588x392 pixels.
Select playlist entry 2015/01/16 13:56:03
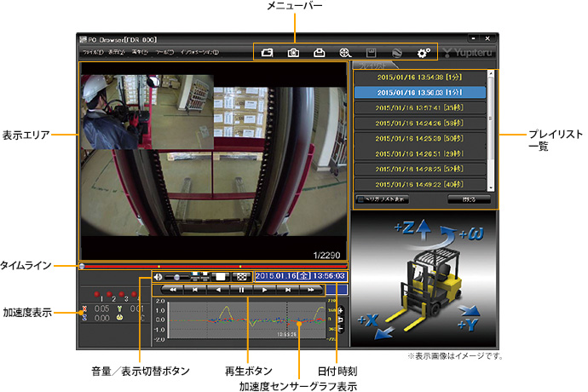(419, 92)
